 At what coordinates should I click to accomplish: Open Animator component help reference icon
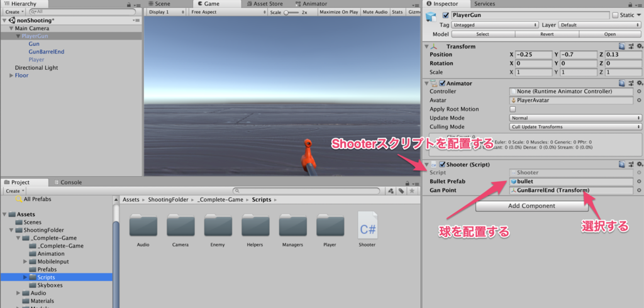click(622, 83)
